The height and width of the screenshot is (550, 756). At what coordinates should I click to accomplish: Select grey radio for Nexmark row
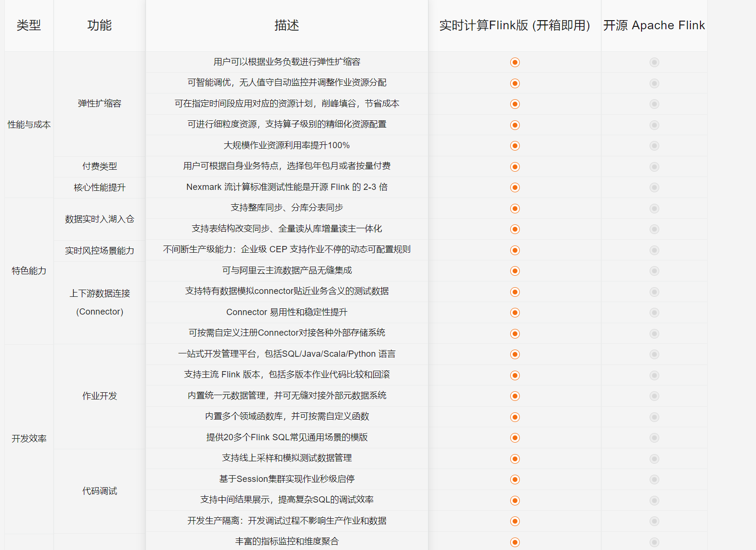coord(654,187)
